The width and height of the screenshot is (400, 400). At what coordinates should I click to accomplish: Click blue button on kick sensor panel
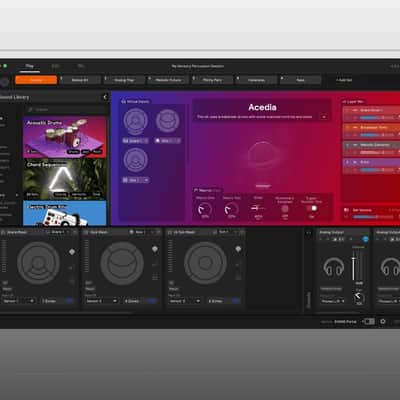pos(152,301)
